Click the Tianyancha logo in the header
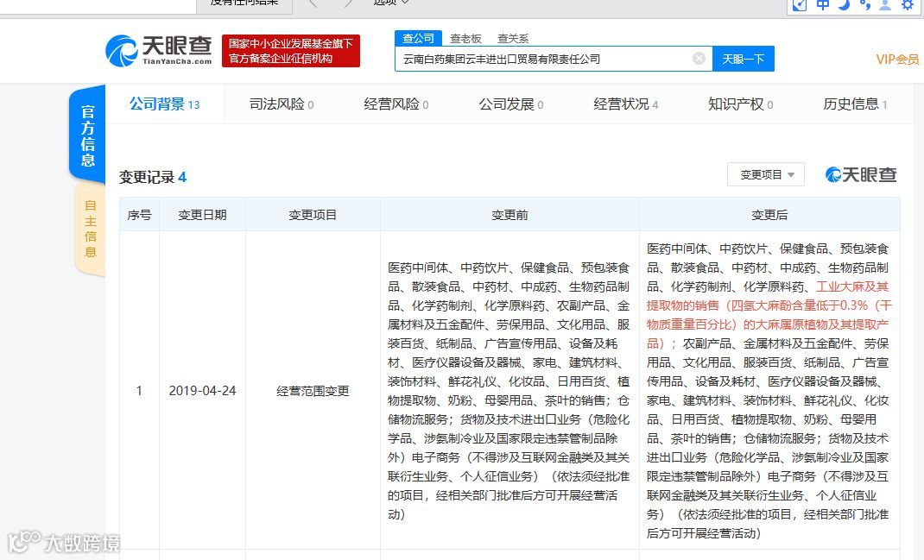 [159, 51]
